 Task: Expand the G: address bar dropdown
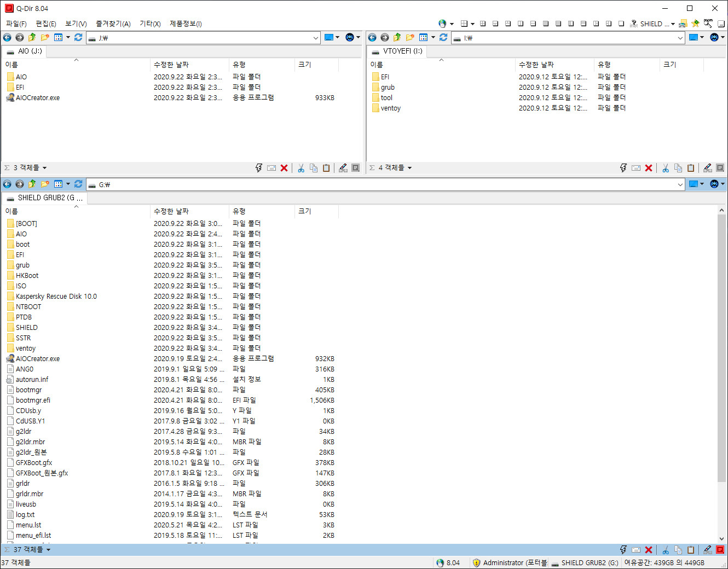(x=680, y=184)
